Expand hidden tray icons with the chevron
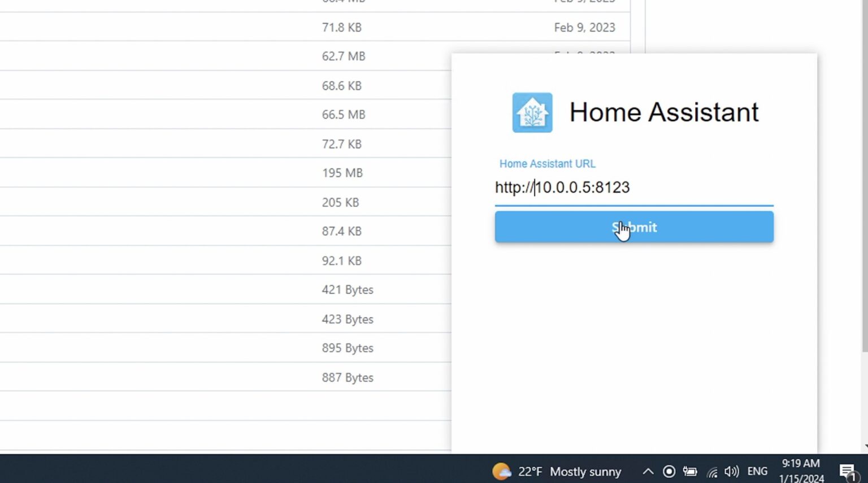Image resolution: width=868 pixels, height=483 pixels. [x=648, y=471]
